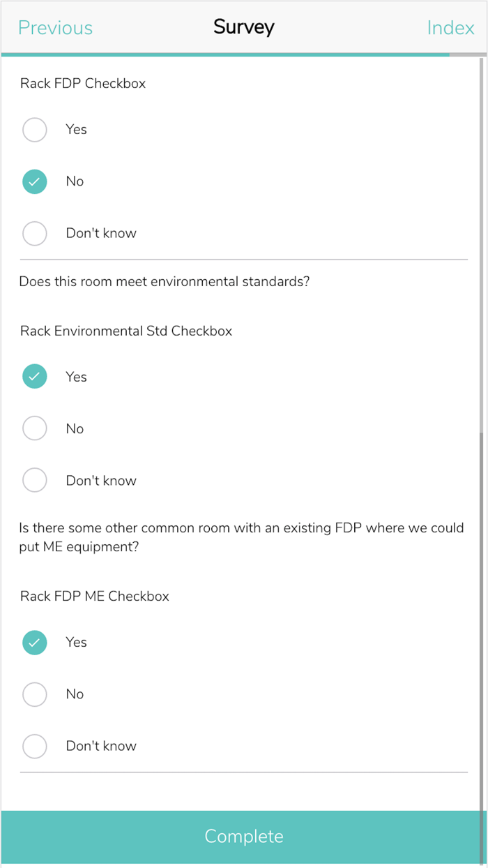488x868 pixels.
Task: Select Yes for Rack FDP Checkbox
Action: point(35,129)
